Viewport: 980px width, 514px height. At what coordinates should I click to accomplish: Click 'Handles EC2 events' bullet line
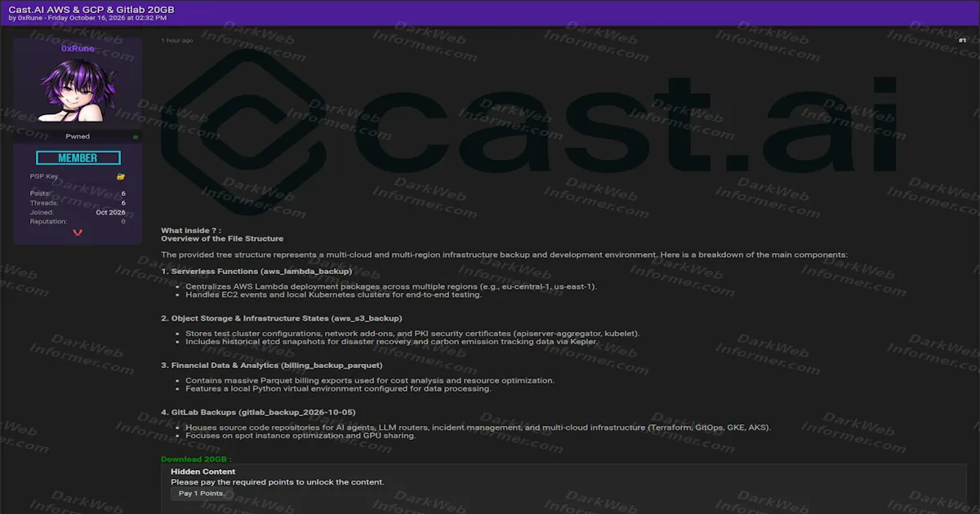(333, 295)
